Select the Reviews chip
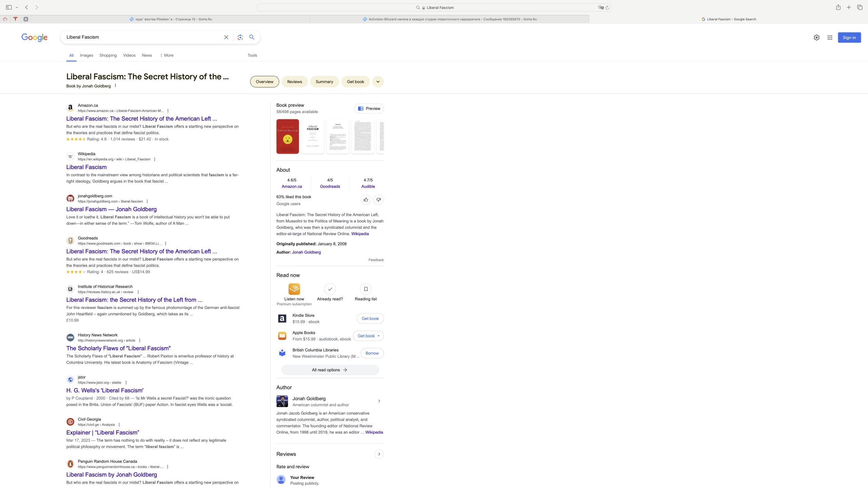Image resolution: width=868 pixels, height=487 pixels. pos(295,82)
